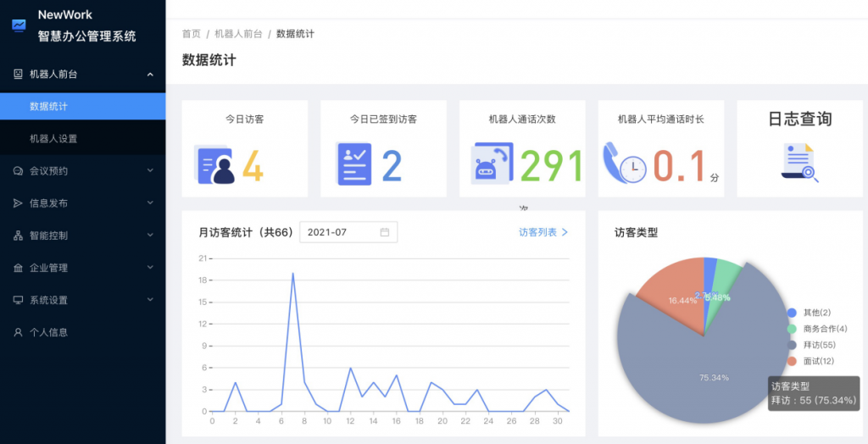Click the signed-in visitors checklist icon

[x=353, y=164]
